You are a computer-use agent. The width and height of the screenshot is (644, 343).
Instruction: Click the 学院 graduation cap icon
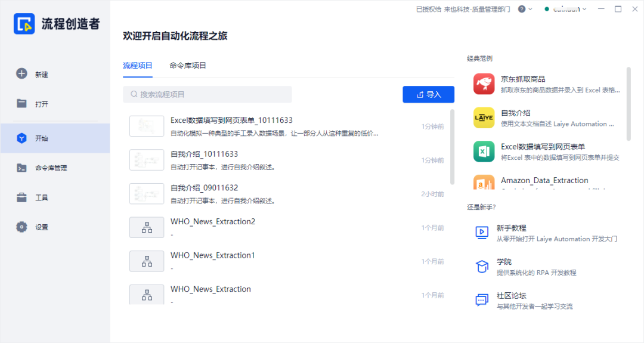482,266
